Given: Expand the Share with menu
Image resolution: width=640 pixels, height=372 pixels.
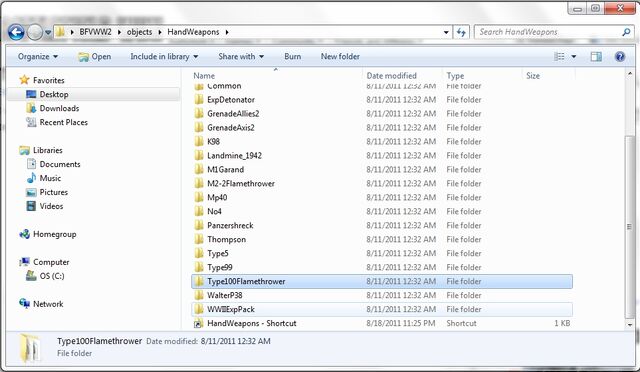Looking at the screenshot, I should pos(241,56).
